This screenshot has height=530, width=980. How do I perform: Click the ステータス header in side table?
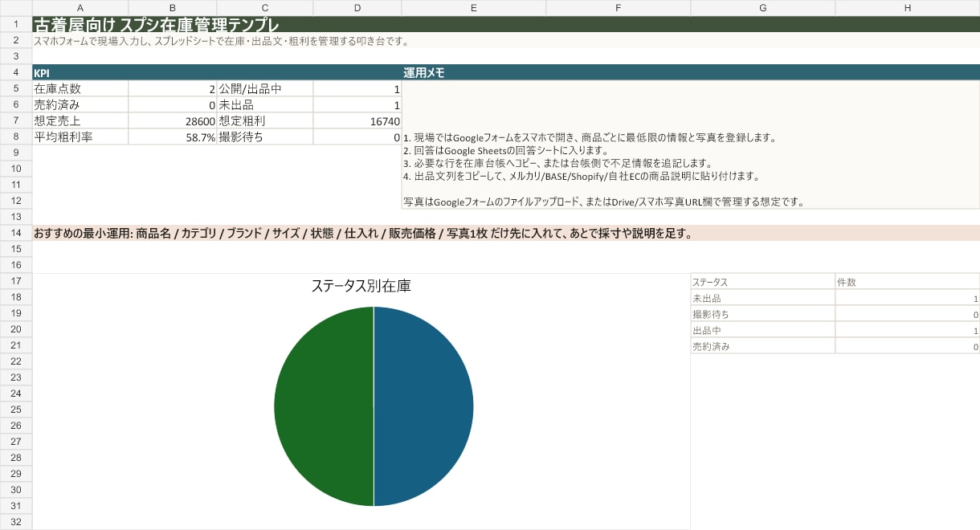click(x=763, y=281)
